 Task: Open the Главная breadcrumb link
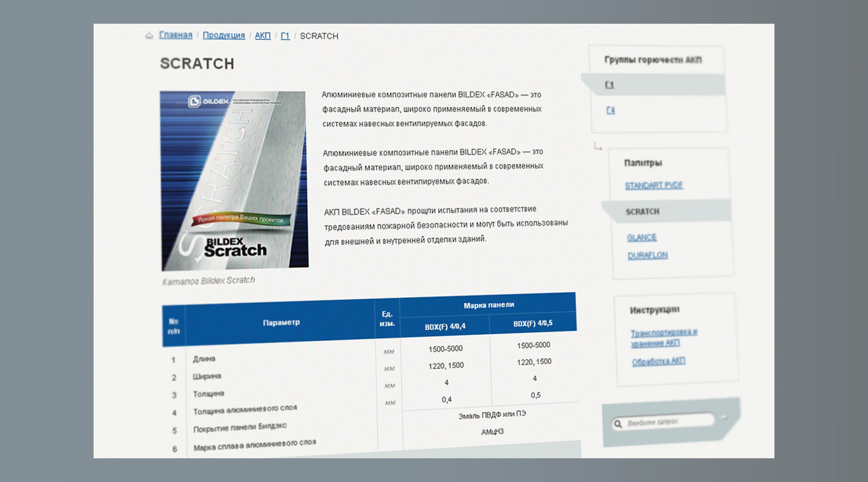176,35
